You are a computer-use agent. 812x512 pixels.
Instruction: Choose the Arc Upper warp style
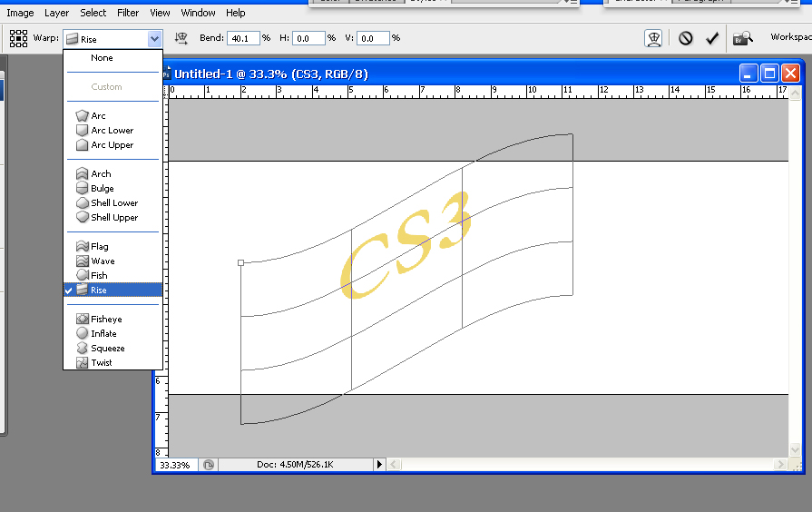pos(113,144)
